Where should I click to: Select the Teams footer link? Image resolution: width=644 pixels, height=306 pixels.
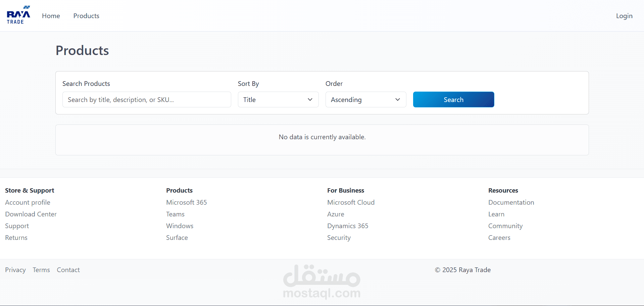(x=175, y=214)
